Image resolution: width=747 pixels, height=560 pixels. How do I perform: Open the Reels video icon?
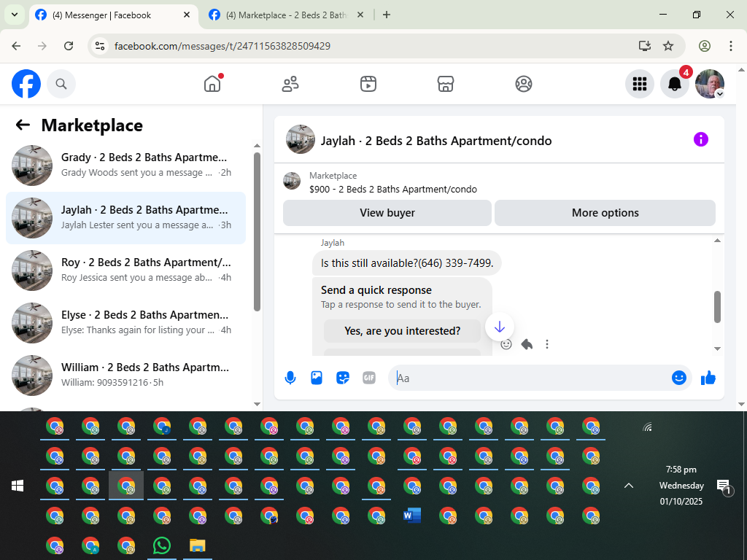point(368,84)
